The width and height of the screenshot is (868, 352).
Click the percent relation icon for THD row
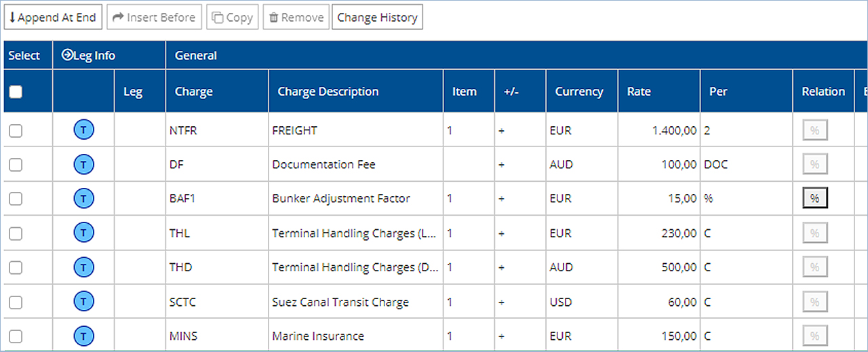814,267
